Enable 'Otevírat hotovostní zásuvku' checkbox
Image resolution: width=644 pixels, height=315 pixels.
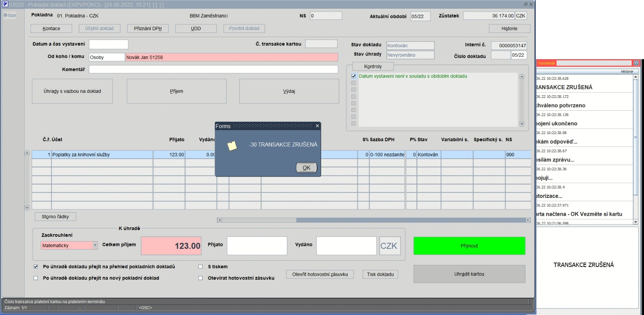(x=201, y=278)
